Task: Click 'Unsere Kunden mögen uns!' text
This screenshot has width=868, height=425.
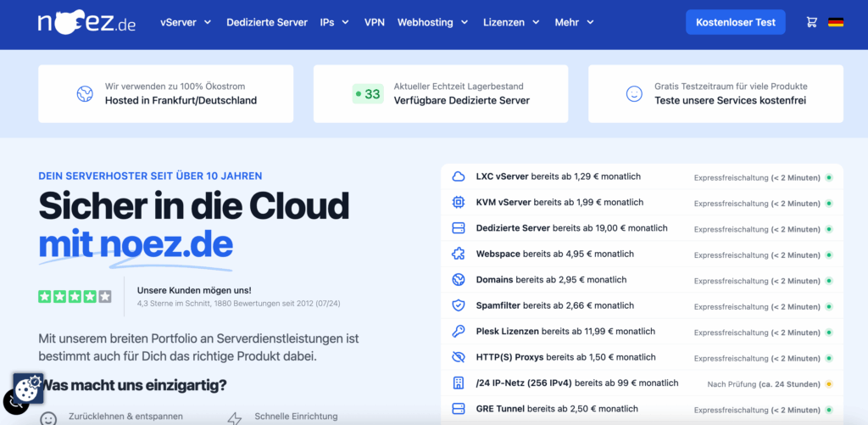Action: [x=194, y=290]
